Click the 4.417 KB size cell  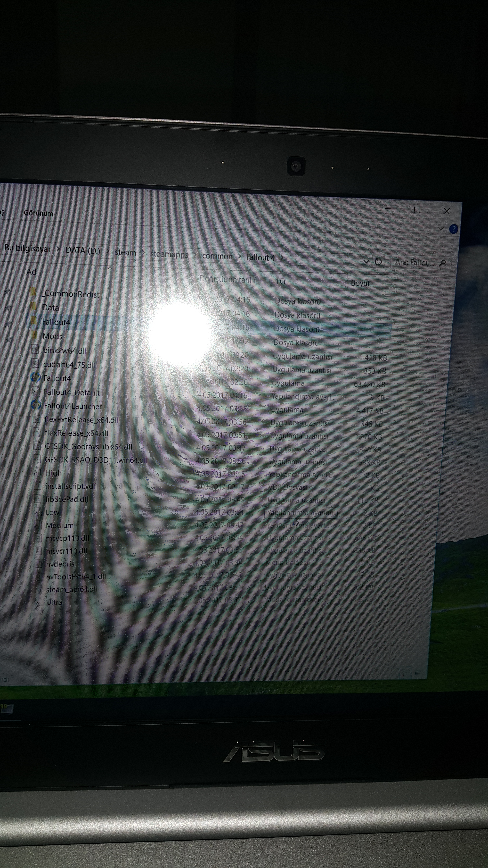coord(369,411)
